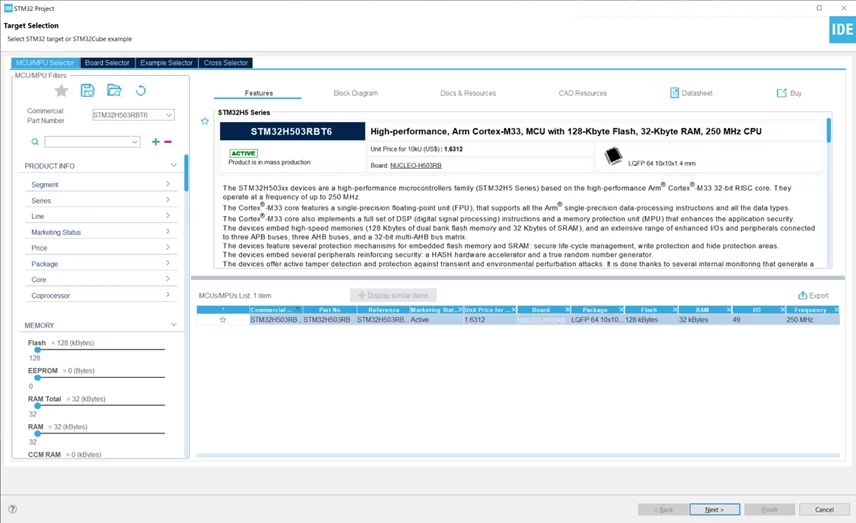Expand the Marketing Status filter
The height and width of the screenshot is (523, 856).
pos(168,231)
